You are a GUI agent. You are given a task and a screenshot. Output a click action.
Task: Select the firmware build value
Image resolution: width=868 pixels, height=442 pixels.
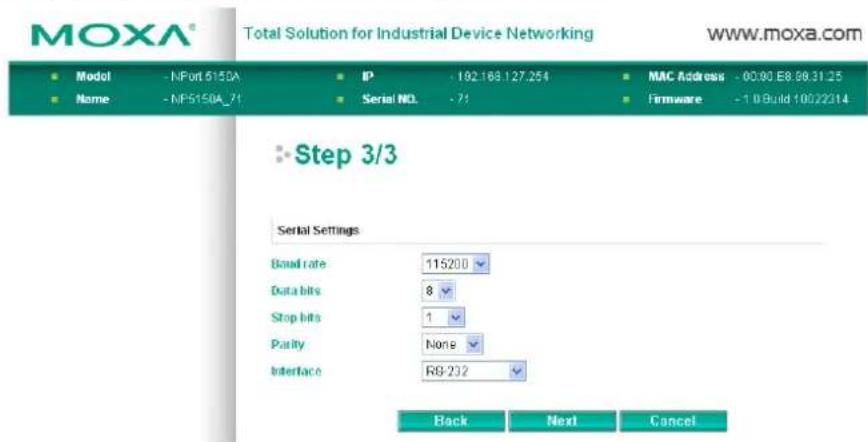(793, 99)
